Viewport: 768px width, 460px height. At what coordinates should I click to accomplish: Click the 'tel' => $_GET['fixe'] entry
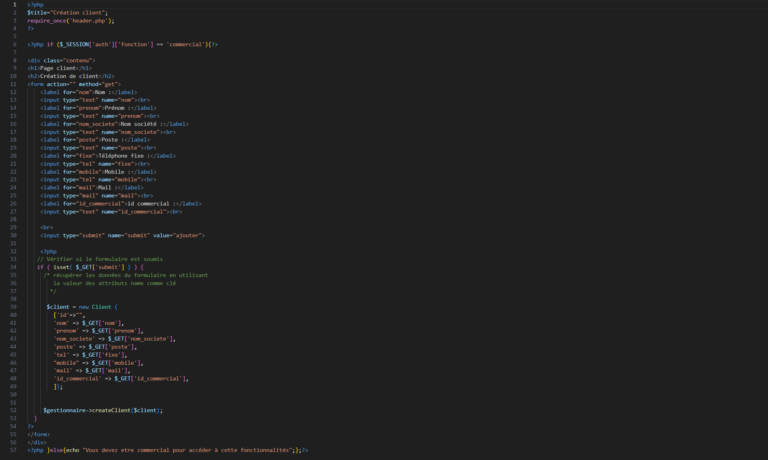point(90,355)
